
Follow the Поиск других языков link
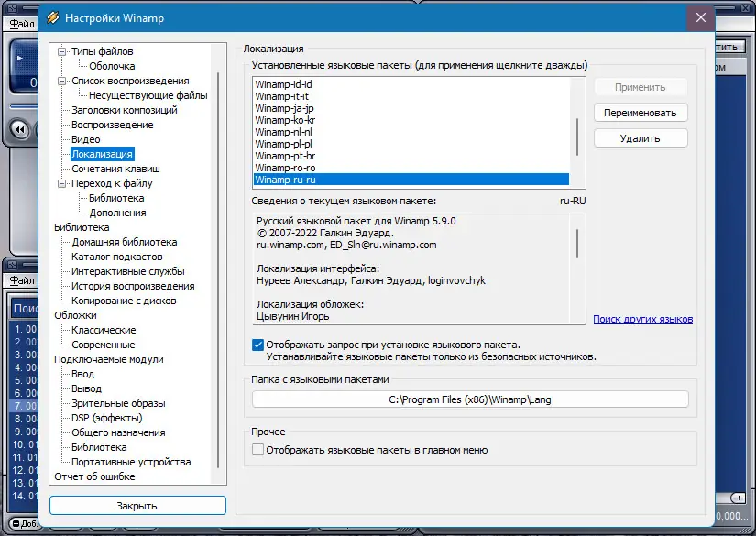pos(642,319)
